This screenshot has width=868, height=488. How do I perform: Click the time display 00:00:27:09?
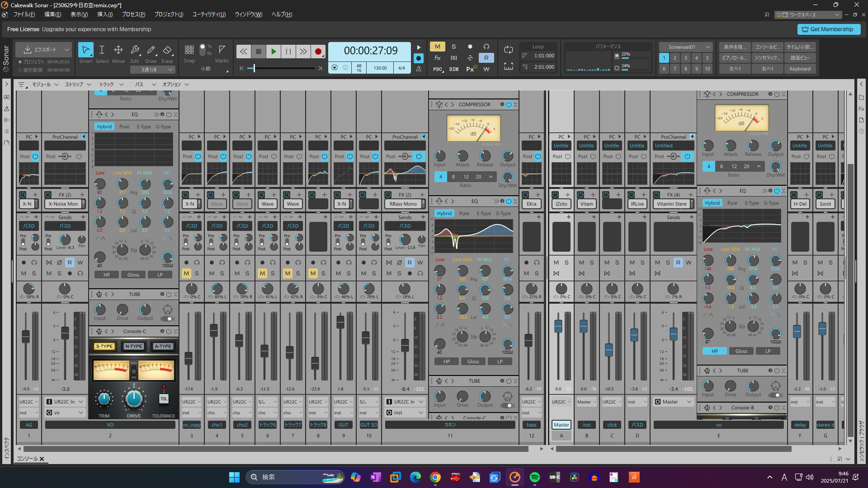click(x=371, y=51)
